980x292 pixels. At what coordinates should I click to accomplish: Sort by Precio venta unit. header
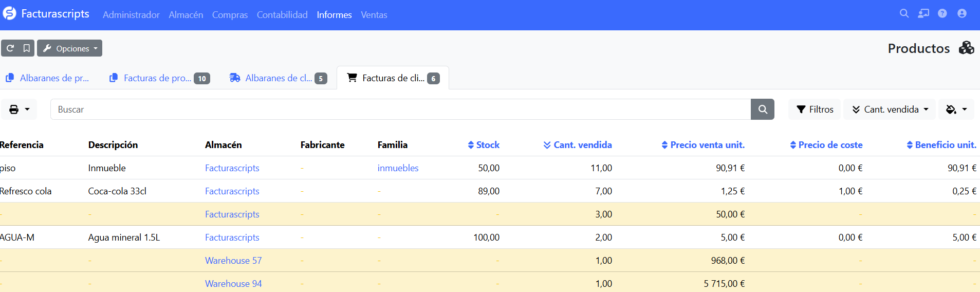click(703, 145)
